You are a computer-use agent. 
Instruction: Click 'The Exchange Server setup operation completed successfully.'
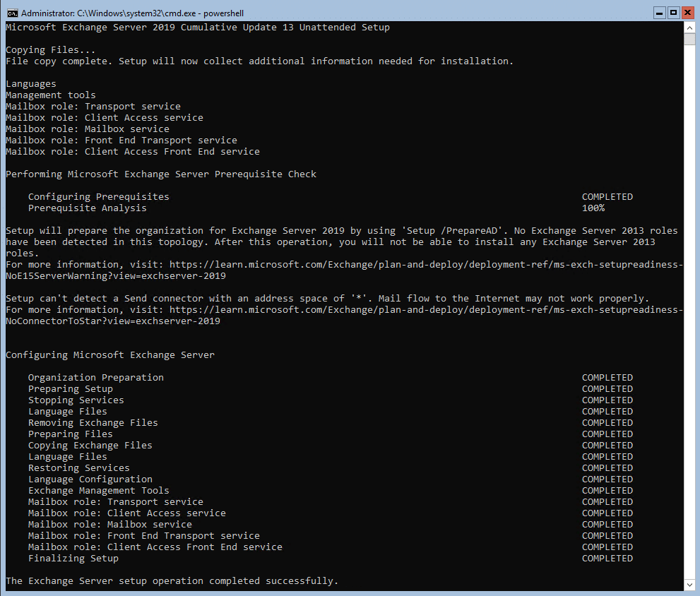click(172, 581)
